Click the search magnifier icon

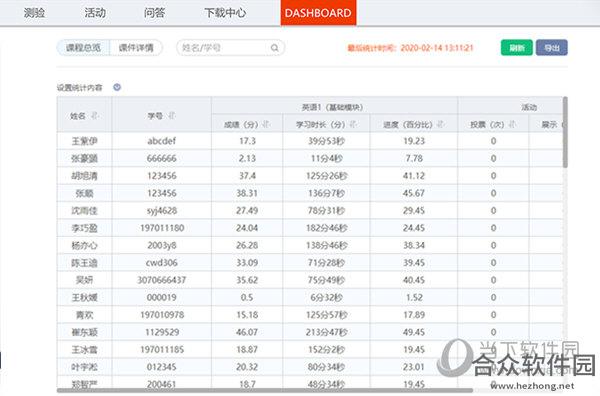tap(274, 48)
